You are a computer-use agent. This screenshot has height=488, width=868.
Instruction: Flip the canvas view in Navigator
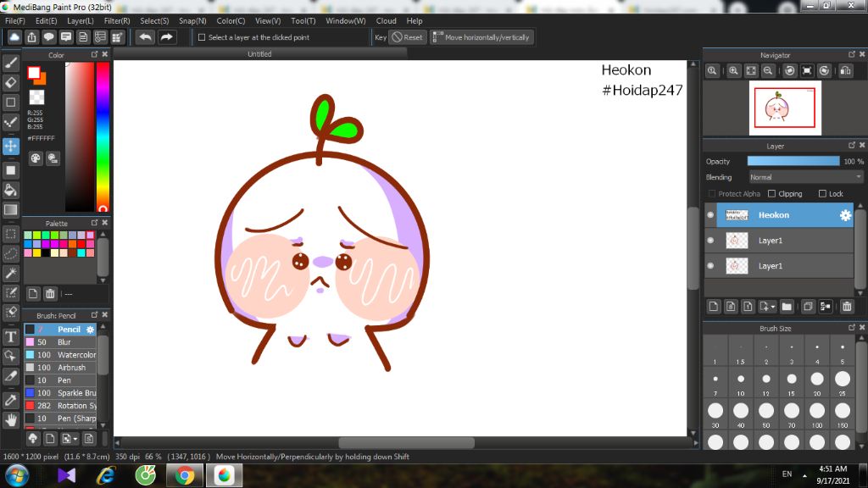point(845,71)
